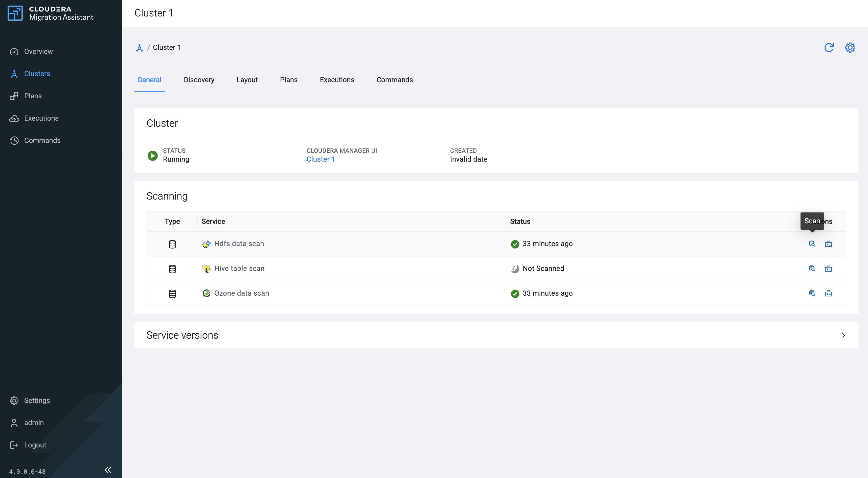Start scan for Hdfs data scan
868x478 pixels.
[x=812, y=244]
